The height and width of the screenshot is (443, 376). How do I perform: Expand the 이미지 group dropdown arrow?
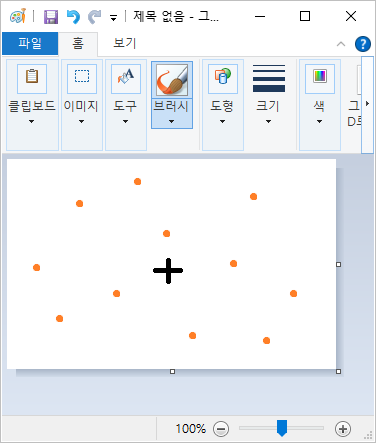coord(82,122)
